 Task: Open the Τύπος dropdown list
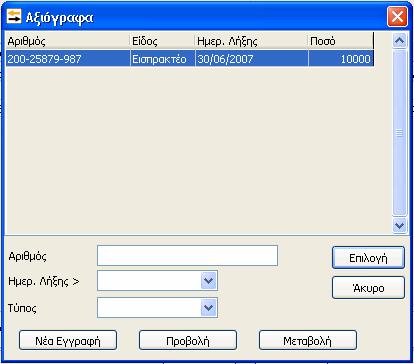(x=209, y=307)
